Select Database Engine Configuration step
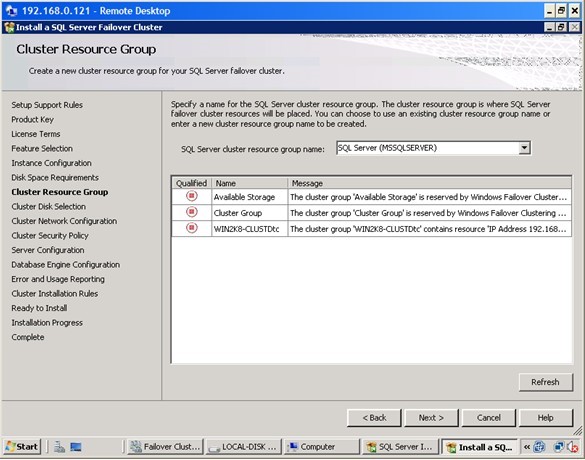This screenshot has height=460, width=585. (x=66, y=265)
